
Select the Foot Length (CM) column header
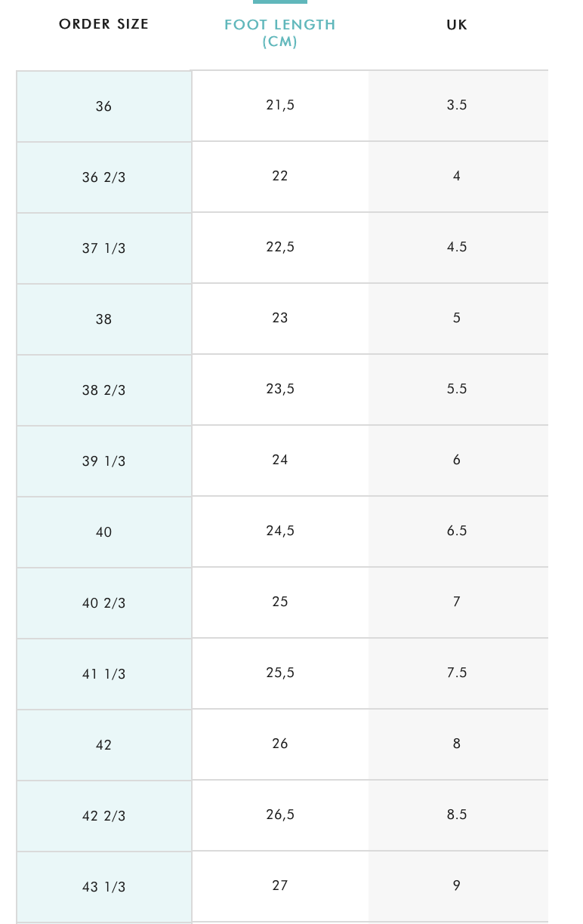279,32
